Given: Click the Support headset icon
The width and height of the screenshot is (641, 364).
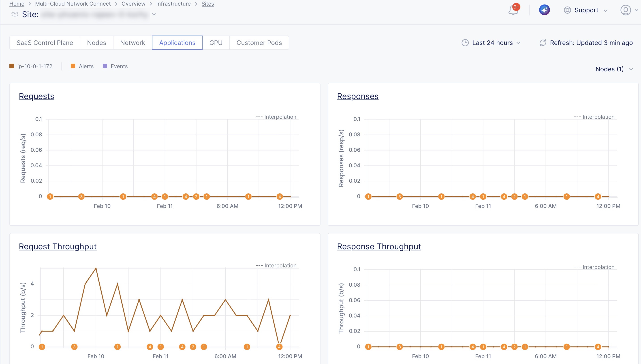Looking at the screenshot, I should 567,10.
